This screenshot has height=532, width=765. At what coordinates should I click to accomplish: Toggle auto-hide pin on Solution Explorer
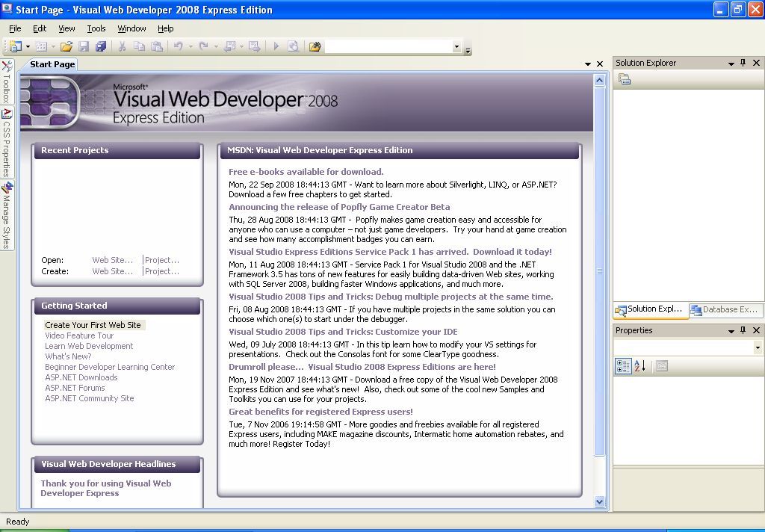click(743, 64)
